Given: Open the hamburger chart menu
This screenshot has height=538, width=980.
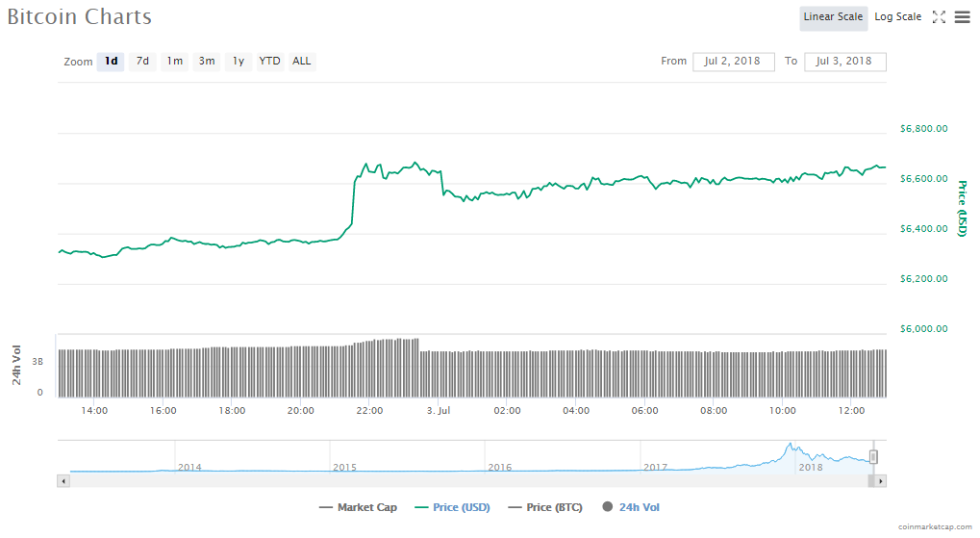Looking at the screenshot, I should click(962, 17).
